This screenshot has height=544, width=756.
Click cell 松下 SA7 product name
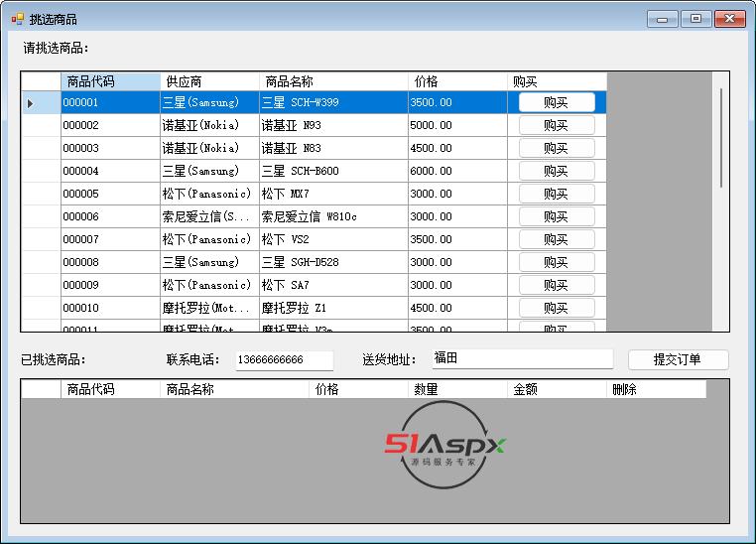333,285
